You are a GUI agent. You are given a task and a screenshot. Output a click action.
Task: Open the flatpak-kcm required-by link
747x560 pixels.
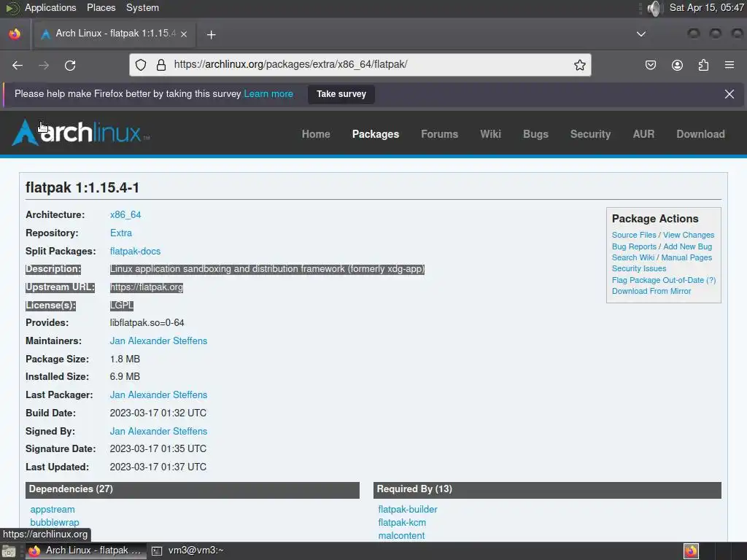click(402, 522)
